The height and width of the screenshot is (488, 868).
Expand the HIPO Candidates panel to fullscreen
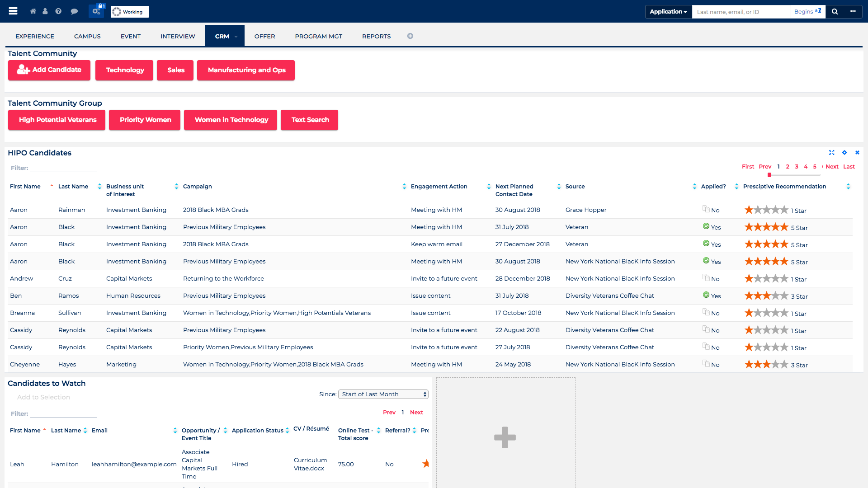(x=832, y=153)
